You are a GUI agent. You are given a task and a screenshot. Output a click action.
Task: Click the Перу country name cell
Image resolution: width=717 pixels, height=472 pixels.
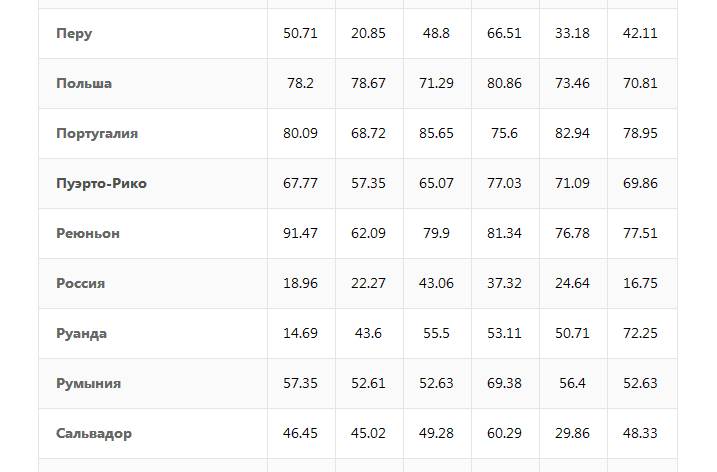click(x=74, y=33)
